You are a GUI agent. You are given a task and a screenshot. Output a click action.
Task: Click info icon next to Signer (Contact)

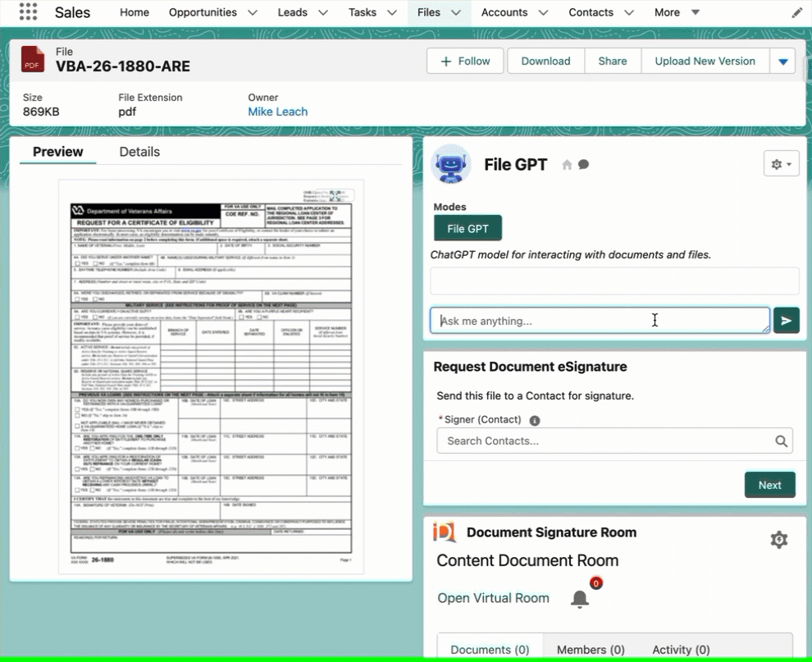[x=535, y=421]
